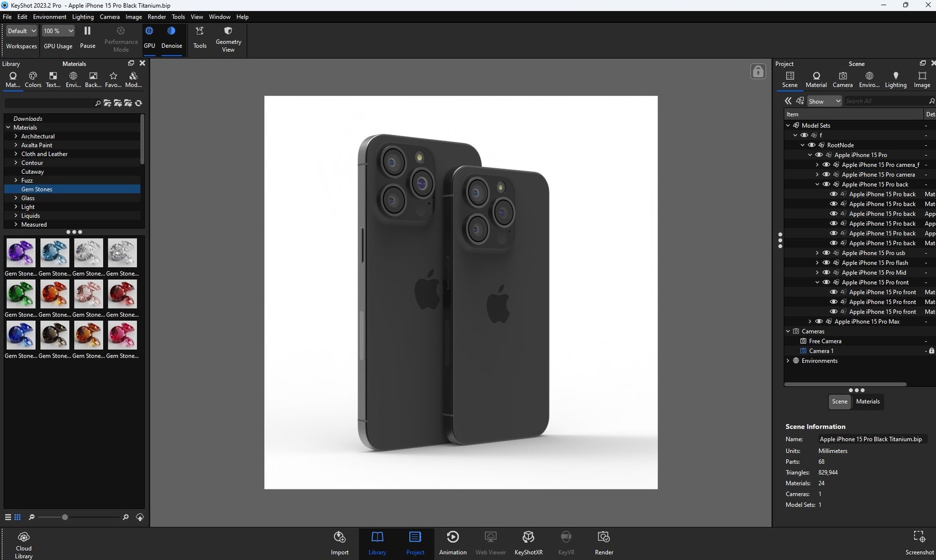This screenshot has height=560, width=936.
Task: Open the Cloud Library
Action: (x=23, y=544)
